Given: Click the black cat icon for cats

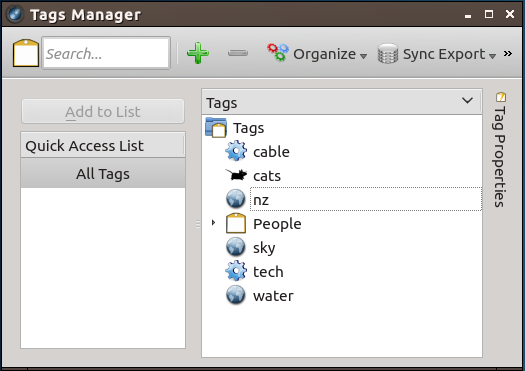Looking at the screenshot, I should (x=236, y=175).
